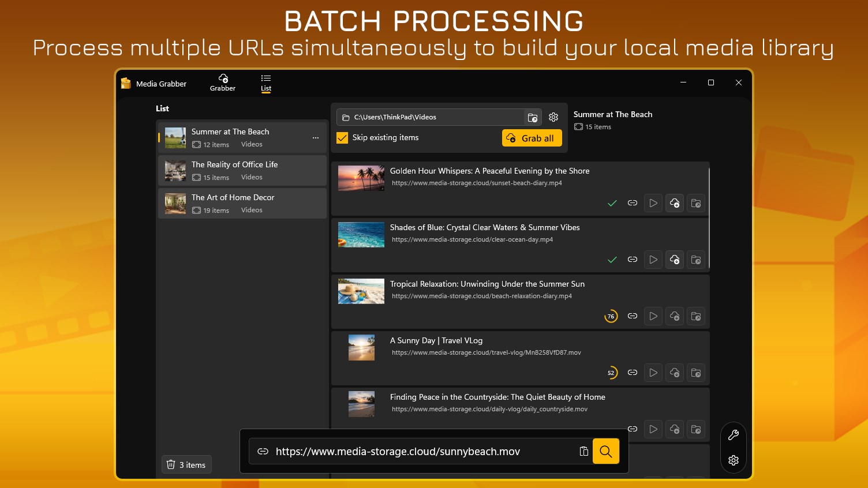Select The Art of Home Decor list

(x=242, y=204)
